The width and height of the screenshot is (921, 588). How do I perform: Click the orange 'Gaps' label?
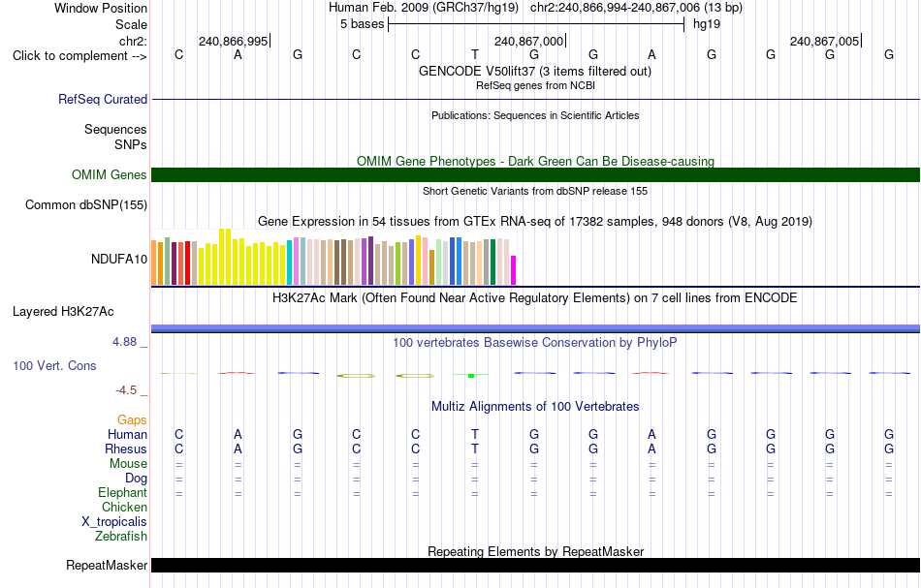tap(132, 419)
